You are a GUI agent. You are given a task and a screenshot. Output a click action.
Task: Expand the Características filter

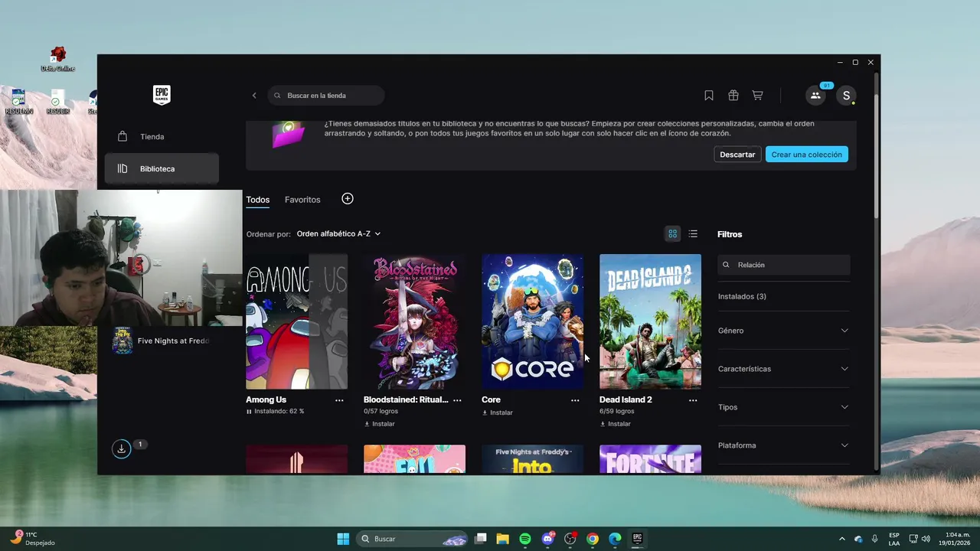pyautogui.click(x=783, y=369)
